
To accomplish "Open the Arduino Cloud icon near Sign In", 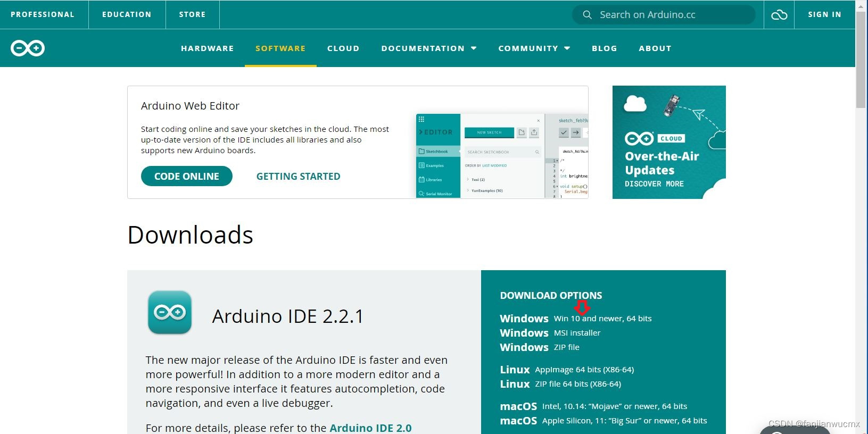I will pyautogui.click(x=779, y=15).
